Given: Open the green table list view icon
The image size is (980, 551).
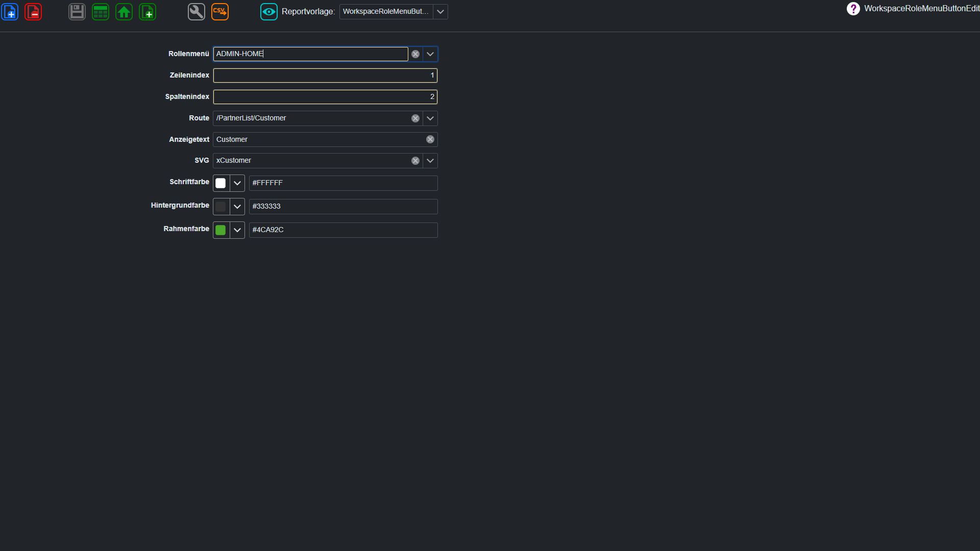Looking at the screenshot, I should tap(101, 12).
